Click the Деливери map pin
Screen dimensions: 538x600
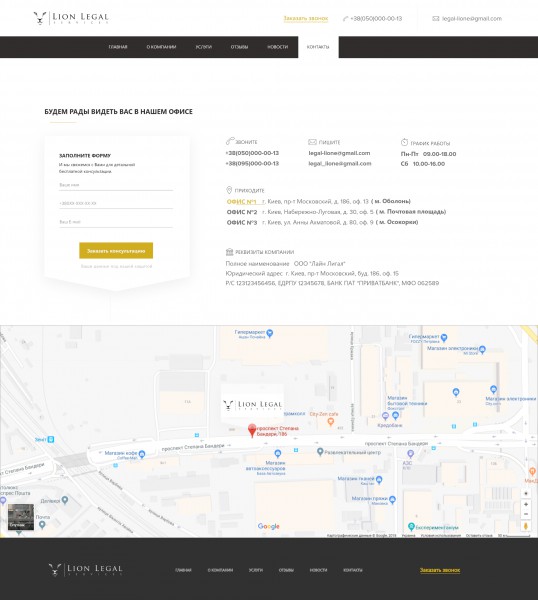coord(65,500)
